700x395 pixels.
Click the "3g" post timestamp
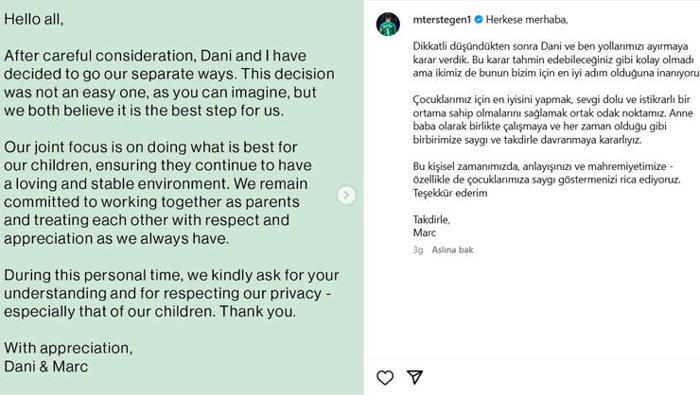(418, 250)
